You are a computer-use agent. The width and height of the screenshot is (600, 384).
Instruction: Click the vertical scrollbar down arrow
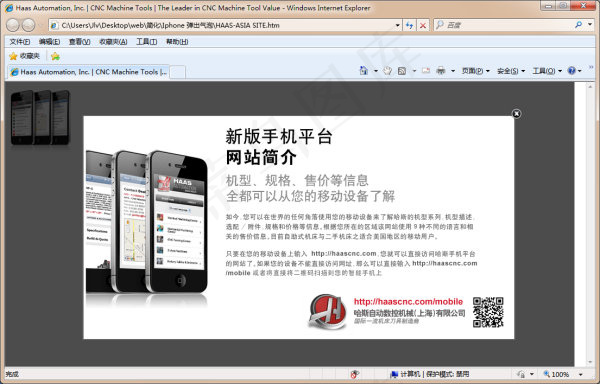590,362
